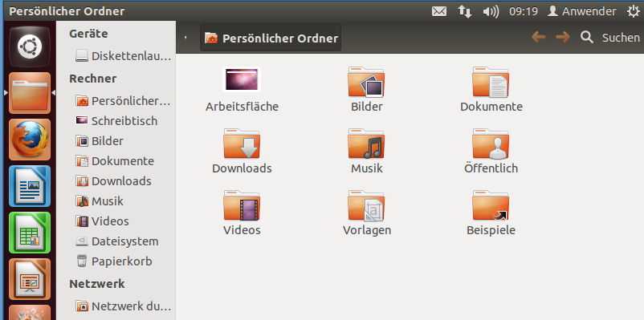
Task: Open the Beispiele link folder
Action: coord(491,205)
